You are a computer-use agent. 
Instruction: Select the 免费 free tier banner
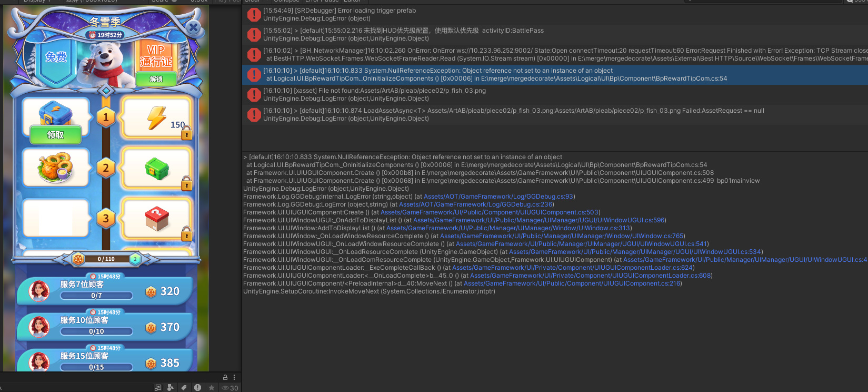point(56,57)
